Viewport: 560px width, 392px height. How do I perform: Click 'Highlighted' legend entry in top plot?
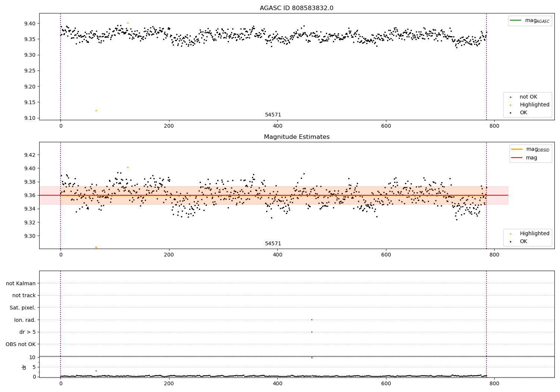pos(534,105)
